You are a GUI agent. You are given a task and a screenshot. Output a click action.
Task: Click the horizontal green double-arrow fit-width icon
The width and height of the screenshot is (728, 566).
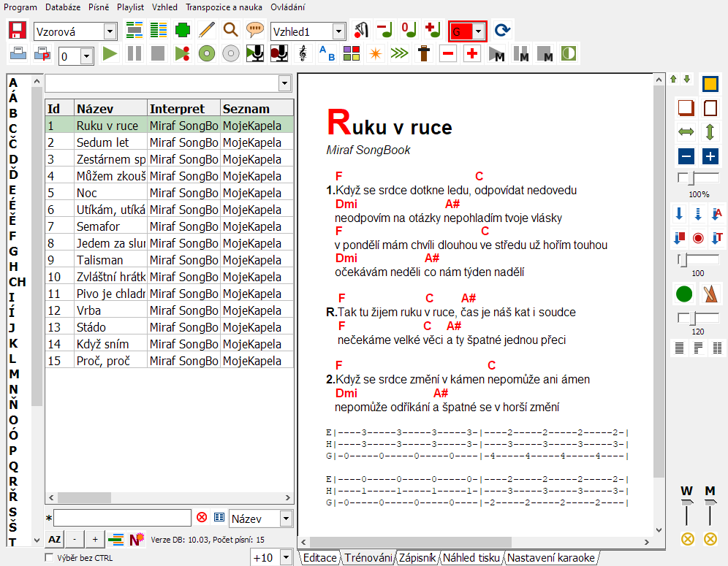coord(686,131)
